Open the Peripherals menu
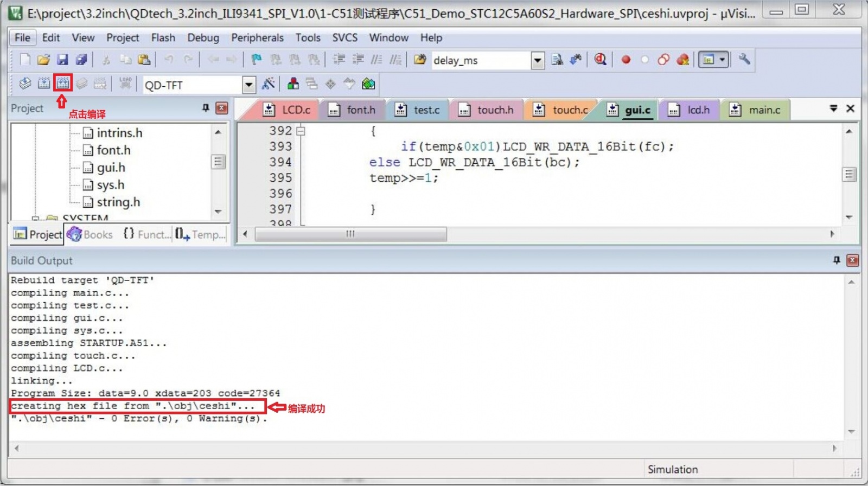The height and width of the screenshot is (486, 868). (x=257, y=37)
